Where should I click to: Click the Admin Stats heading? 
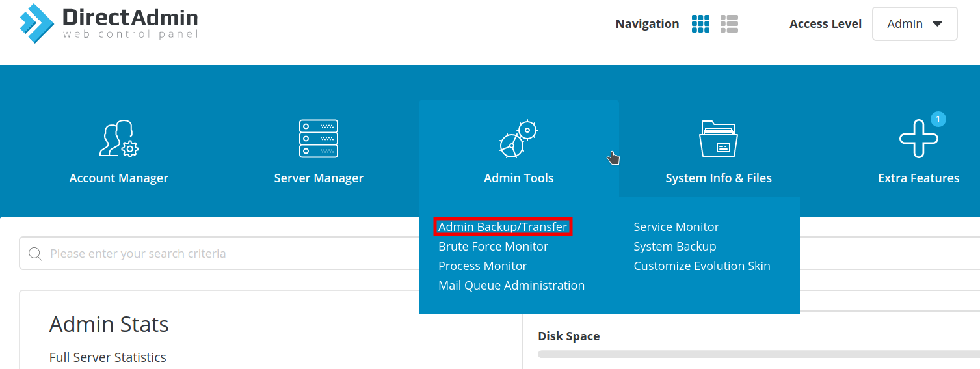tap(109, 324)
